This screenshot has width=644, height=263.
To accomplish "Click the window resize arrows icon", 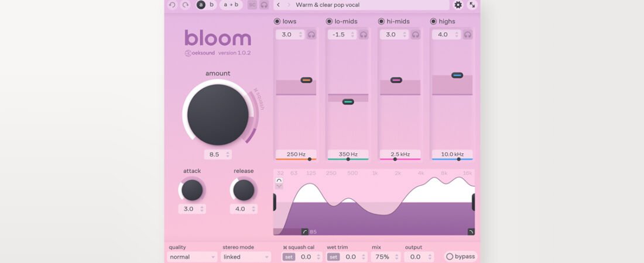I will [x=472, y=5].
